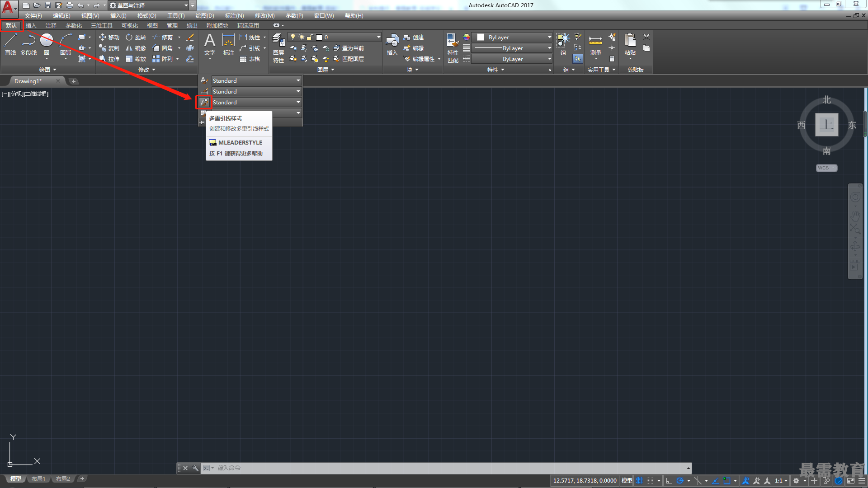The height and width of the screenshot is (488, 868).
Task: Open the Text (文字) tool
Action: coord(210,44)
